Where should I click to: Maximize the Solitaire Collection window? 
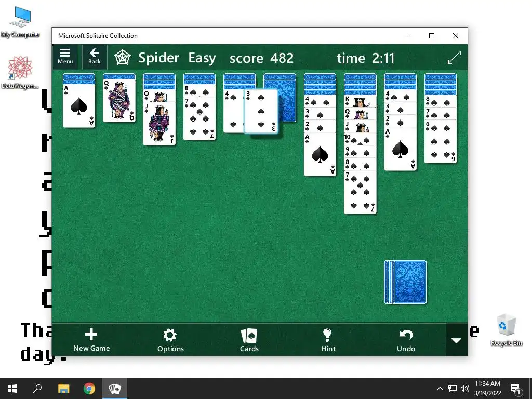point(432,36)
